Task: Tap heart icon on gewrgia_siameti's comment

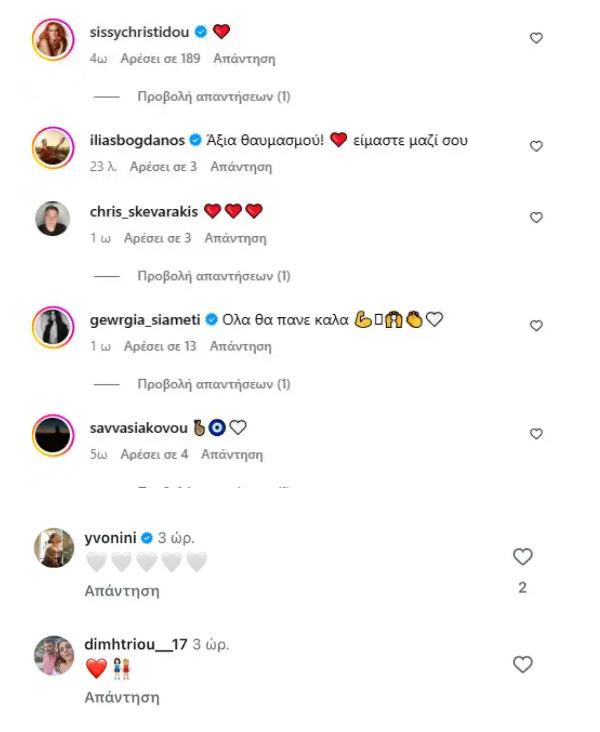Action: 536,326
